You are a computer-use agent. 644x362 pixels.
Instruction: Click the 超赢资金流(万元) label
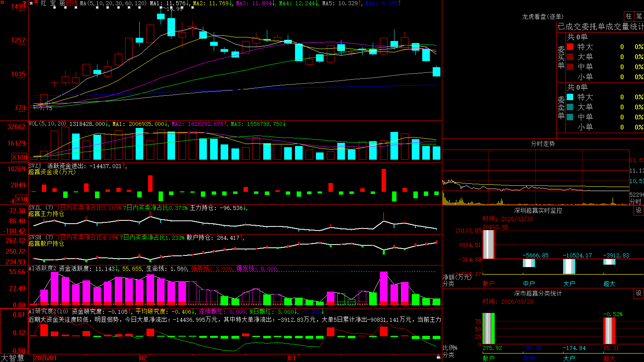(52, 172)
